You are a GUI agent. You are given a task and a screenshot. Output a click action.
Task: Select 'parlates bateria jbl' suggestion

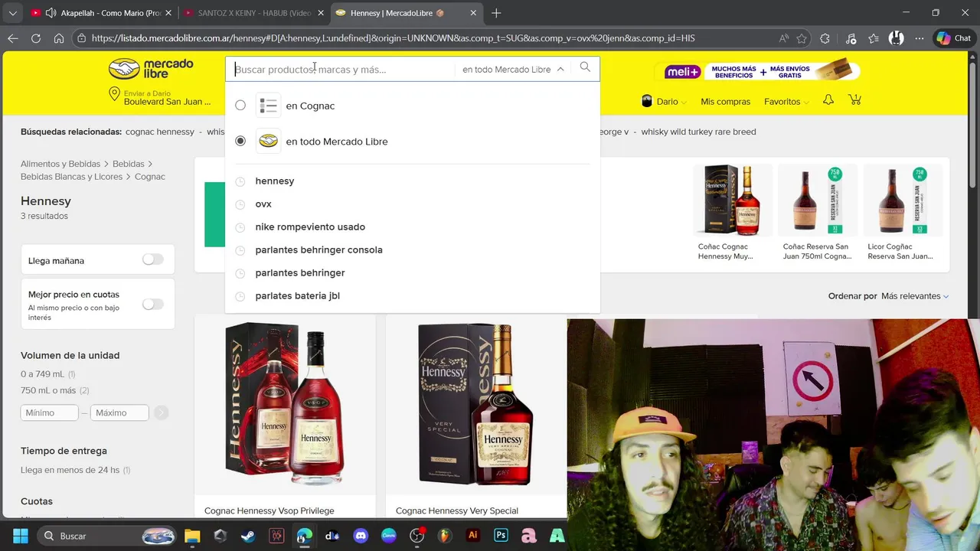pos(297,295)
